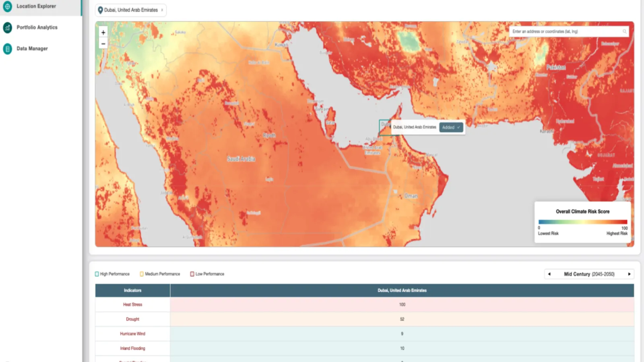Click Overall Climate Risk Score legend title
The image size is (644, 362).
582,212
